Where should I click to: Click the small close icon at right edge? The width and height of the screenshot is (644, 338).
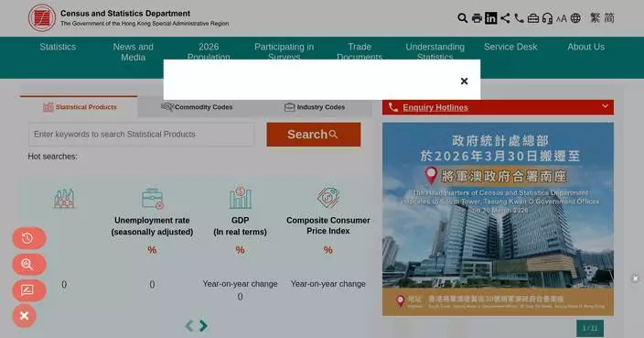pyautogui.click(x=636, y=278)
